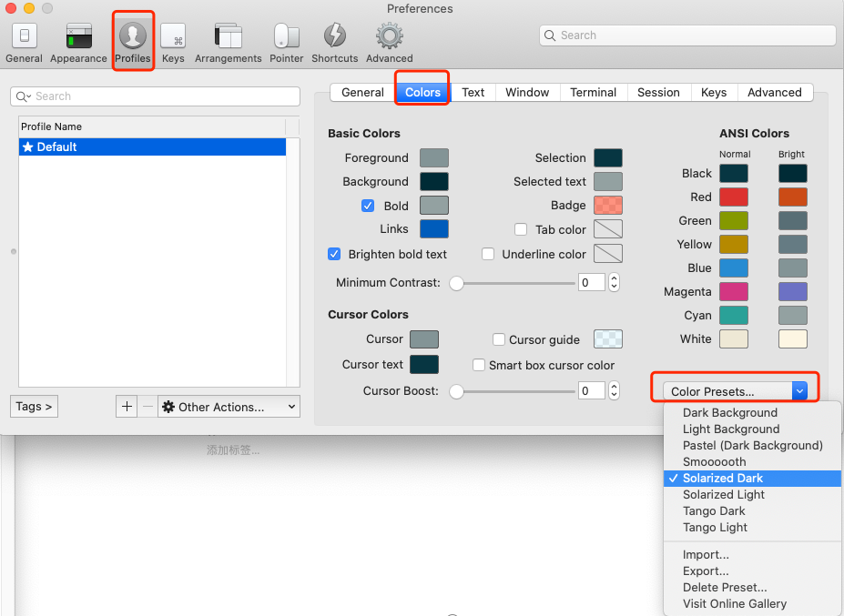Open the Cursor text color swatch

click(424, 364)
